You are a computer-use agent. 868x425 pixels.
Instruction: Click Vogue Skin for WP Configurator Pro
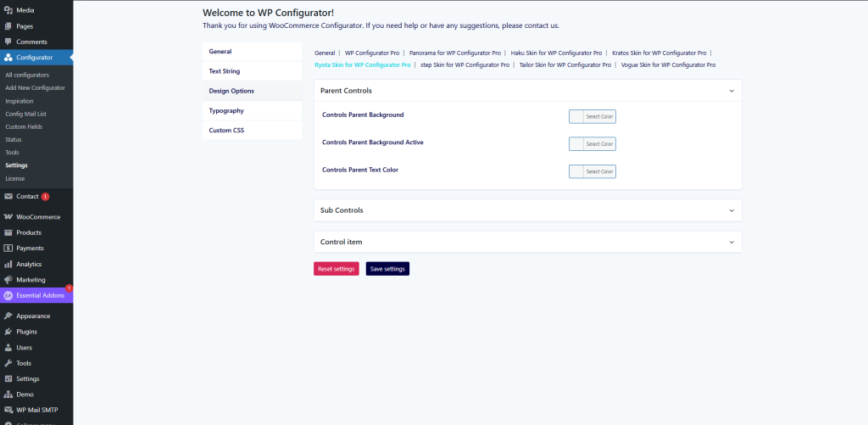pos(668,64)
